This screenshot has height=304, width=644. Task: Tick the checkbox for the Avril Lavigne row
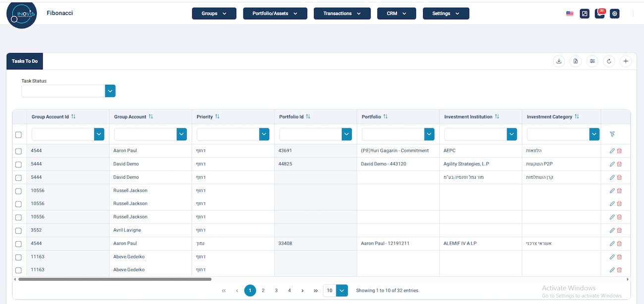point(18,230)
